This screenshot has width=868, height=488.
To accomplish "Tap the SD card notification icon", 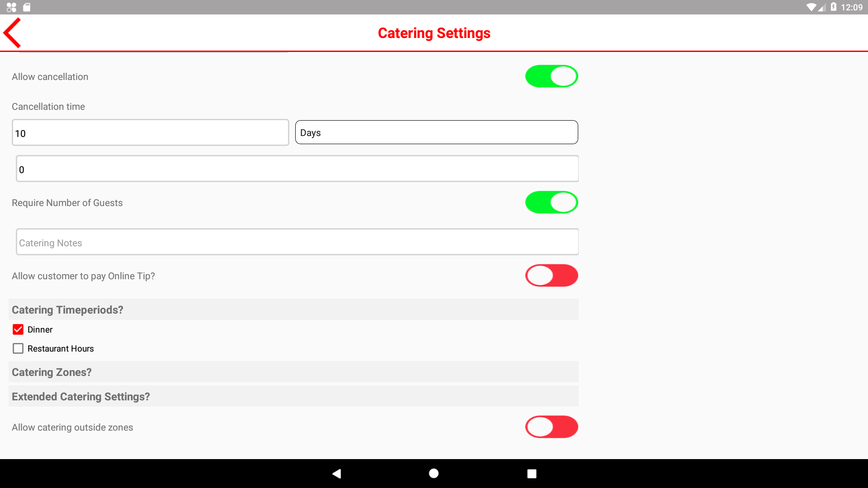I will click(x=27, y=7).
